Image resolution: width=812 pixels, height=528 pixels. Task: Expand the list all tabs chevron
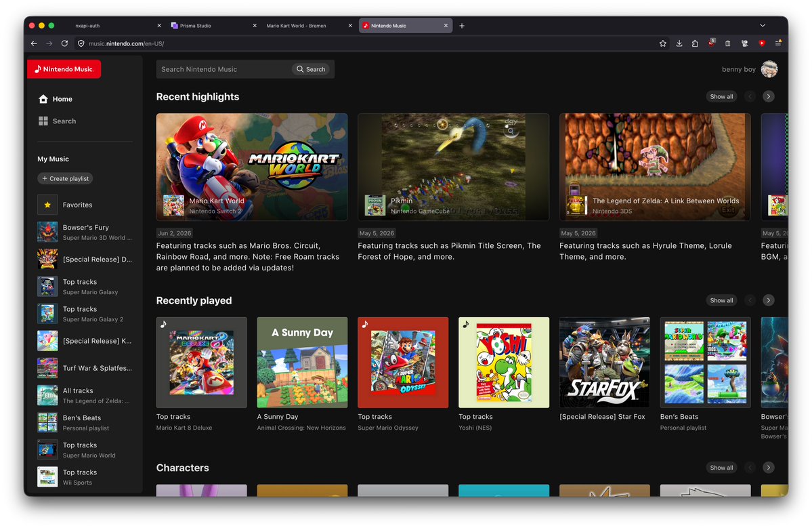coord(763,25)
